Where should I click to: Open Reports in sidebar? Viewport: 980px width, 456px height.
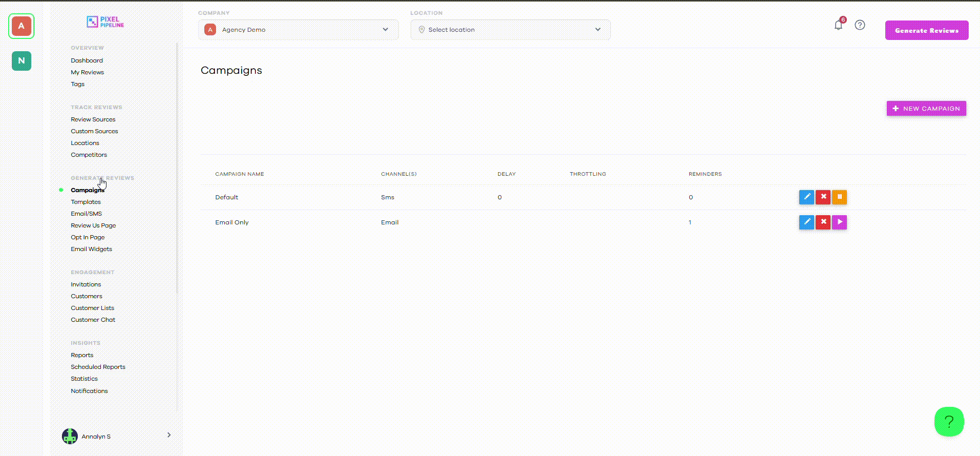coord(82,355)
